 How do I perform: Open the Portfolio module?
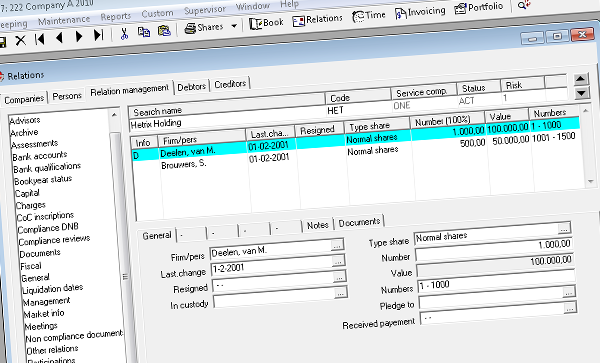pyautogui.click(x=479, y=8)
